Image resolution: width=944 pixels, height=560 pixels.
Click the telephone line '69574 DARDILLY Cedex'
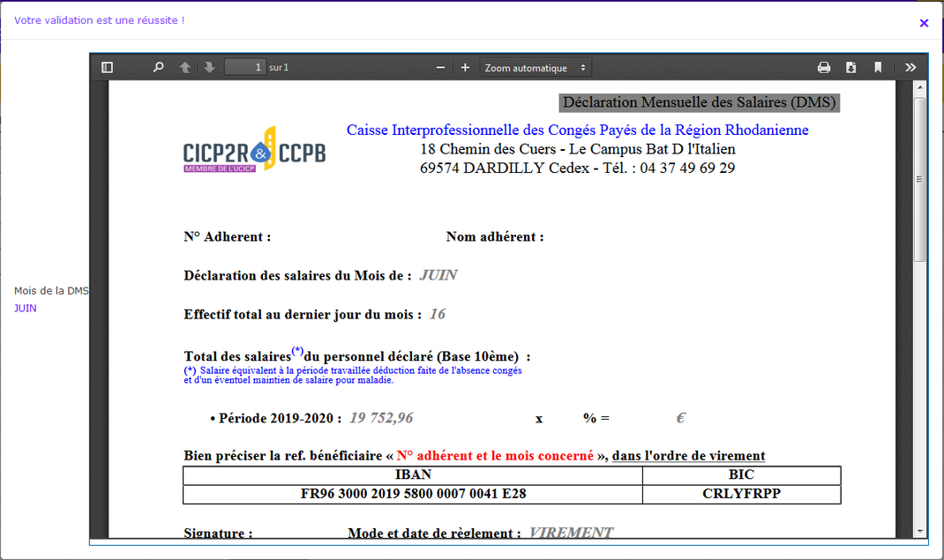point(577,168)
